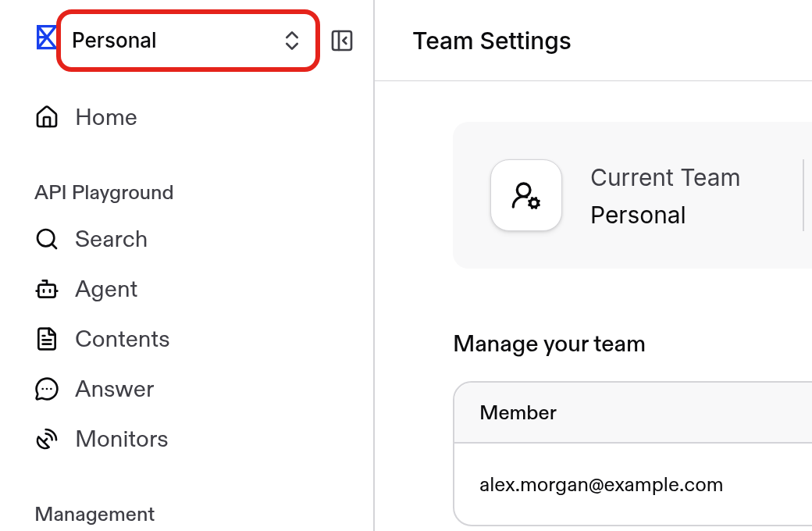Open the Search playground
The height and width of the screenshot is (531, 812).
112,239
